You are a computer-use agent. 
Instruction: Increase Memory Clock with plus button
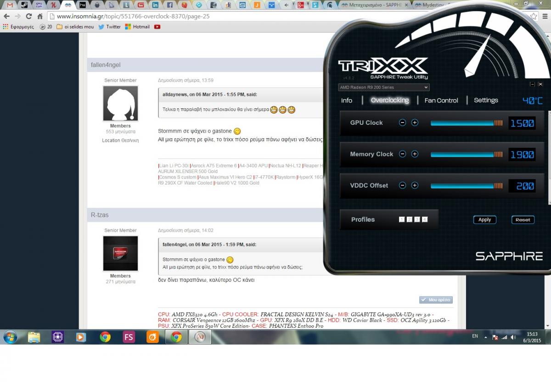click(415, 154)
